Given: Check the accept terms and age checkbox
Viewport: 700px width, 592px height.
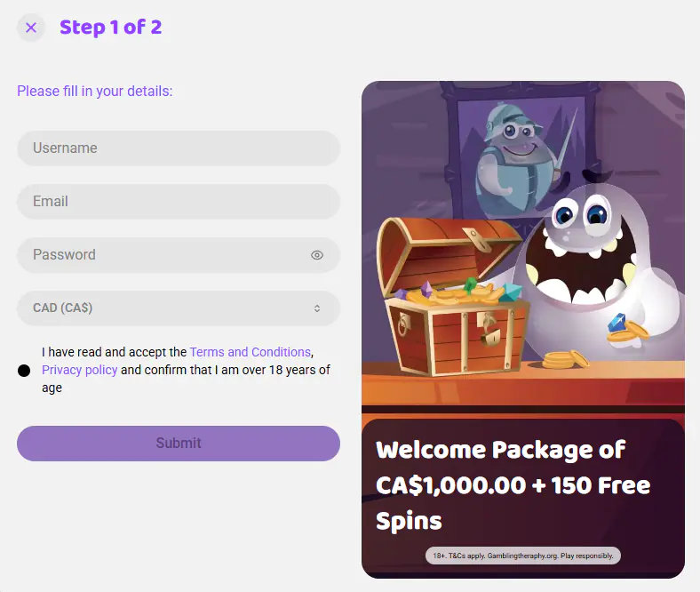Looking at the screenshot, I should coord(24,371).
